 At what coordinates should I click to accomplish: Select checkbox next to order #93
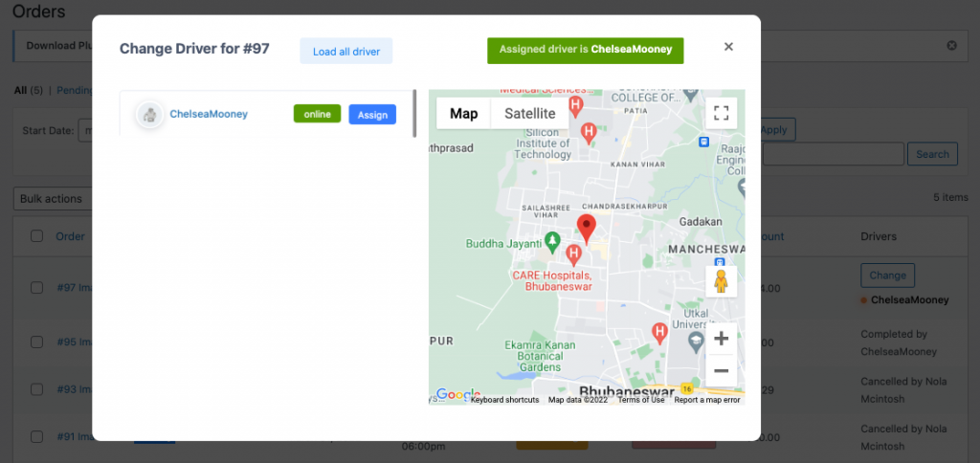37,388
